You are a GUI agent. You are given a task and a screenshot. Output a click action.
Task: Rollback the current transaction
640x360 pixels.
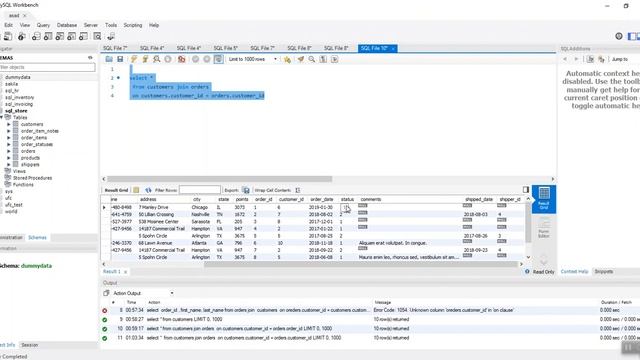click(207, 59)
